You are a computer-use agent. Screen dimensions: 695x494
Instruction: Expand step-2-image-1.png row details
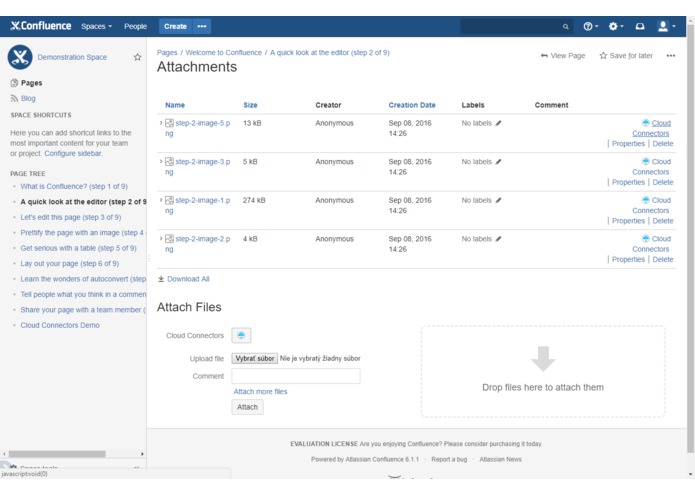(x=161, y=200)
